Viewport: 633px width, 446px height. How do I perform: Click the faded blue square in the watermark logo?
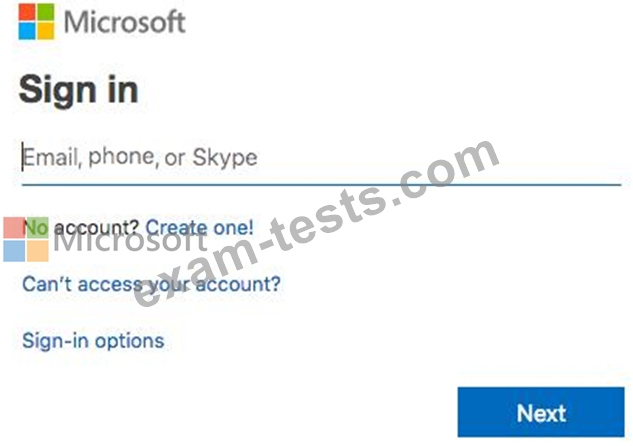click(x=14, y=251)
